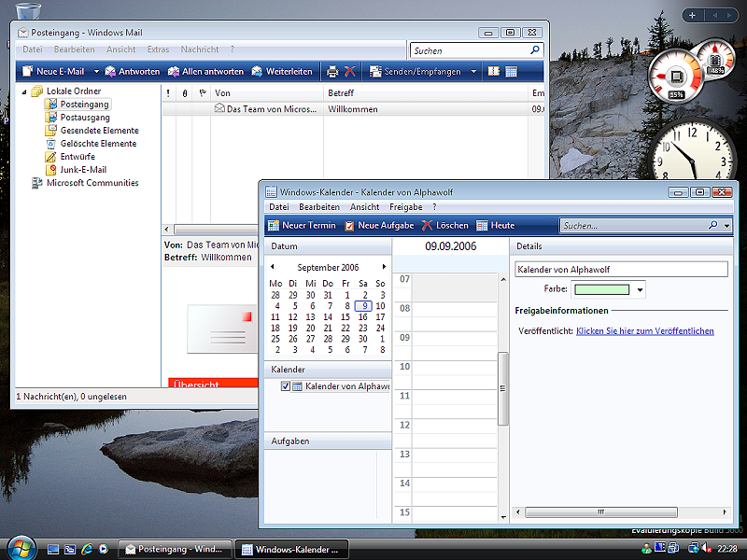Click the print icon in Windows Mail toolbar
Viewport: 747px width, 560px height.
[x=332, y=71]
